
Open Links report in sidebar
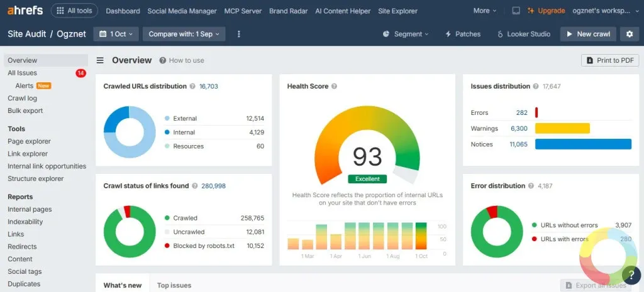pyautogui.click(x=16, y=234)
